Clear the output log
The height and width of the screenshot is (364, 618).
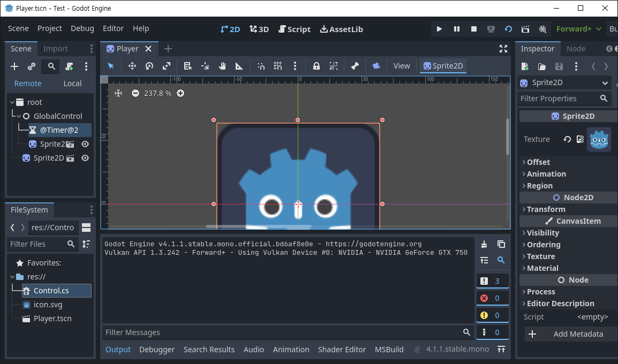click(484, 244)
